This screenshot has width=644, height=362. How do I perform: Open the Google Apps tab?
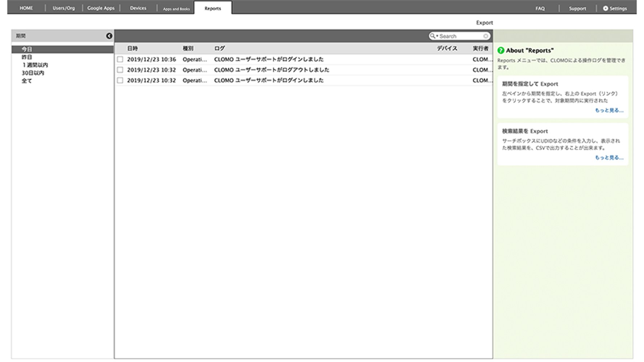pyautogui.click(x=101, y=8)
